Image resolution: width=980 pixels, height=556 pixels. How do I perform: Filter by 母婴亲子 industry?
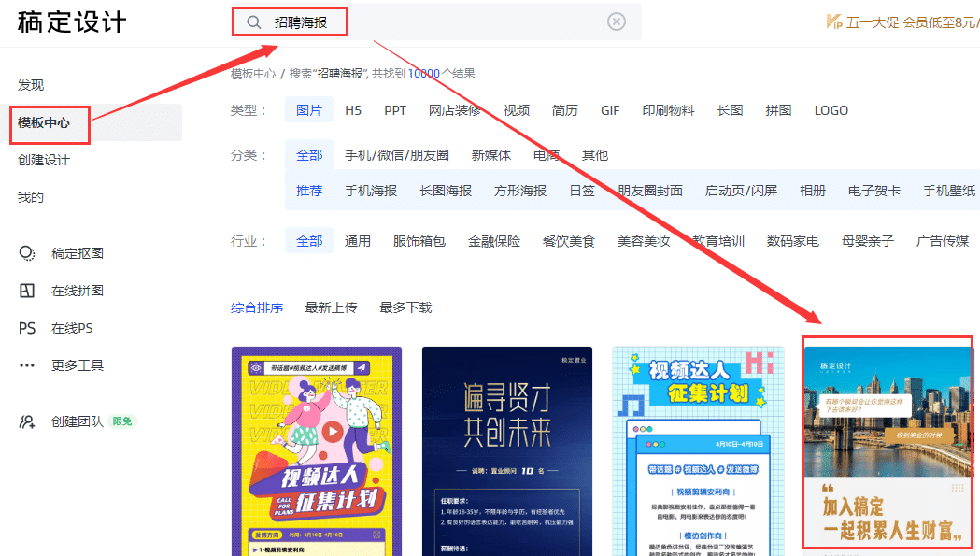pos(868,241)
